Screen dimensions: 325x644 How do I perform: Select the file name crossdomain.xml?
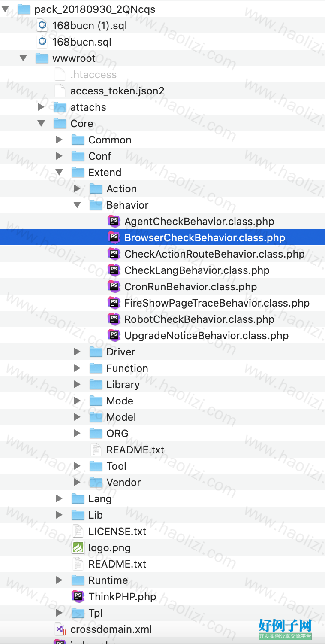(x=111, y=629)
